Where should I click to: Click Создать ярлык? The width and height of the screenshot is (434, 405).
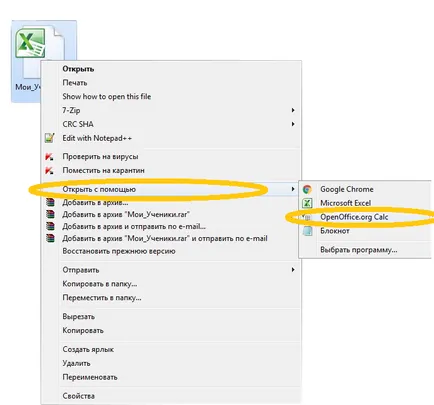pos(88,349)
